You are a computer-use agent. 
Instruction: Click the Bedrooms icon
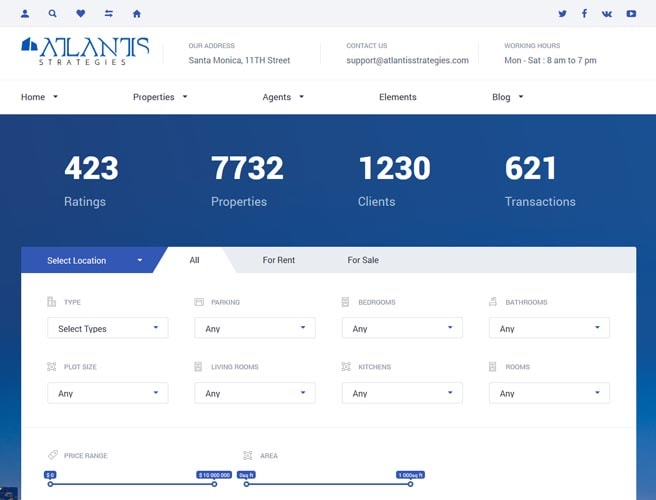[345, 302]
